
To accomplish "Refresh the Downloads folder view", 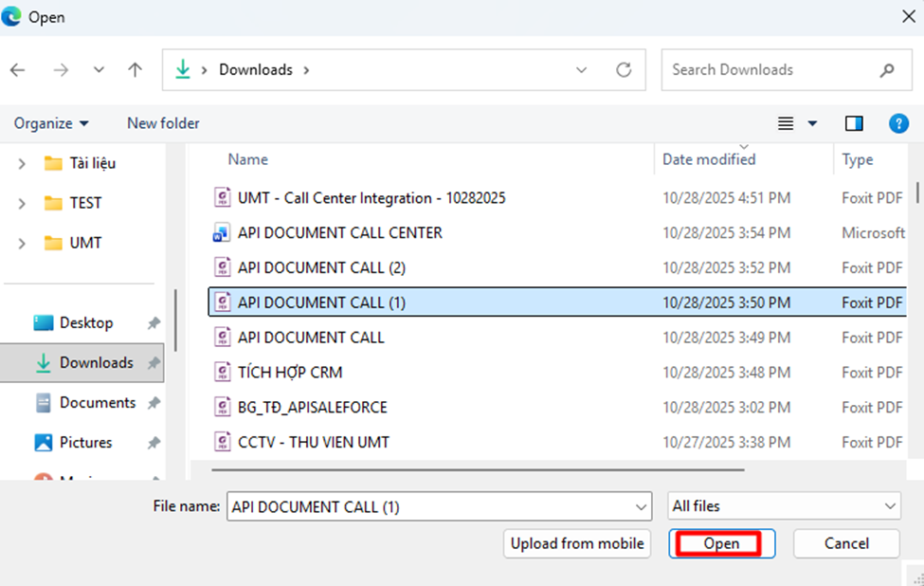I will (x=623, y=70).
